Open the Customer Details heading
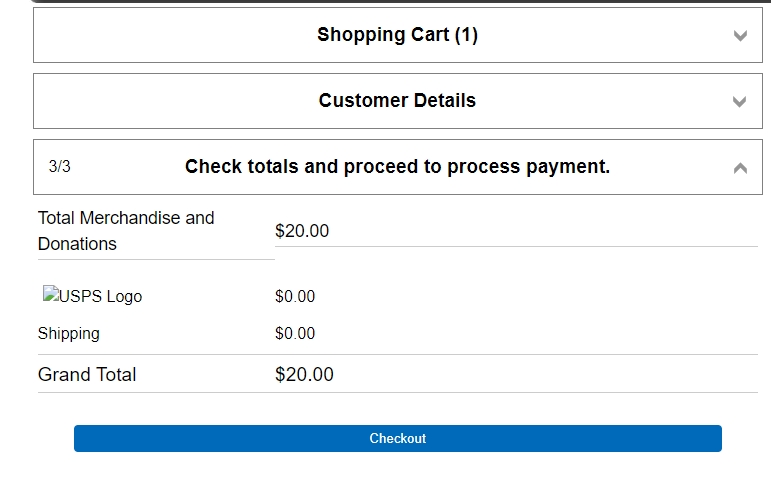 click(397, 101)
